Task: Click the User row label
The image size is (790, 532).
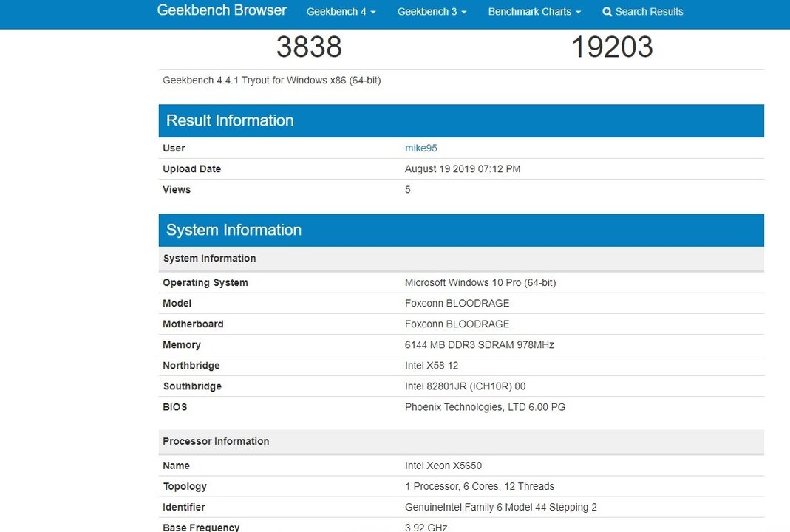Action: [x=174, y=148]
